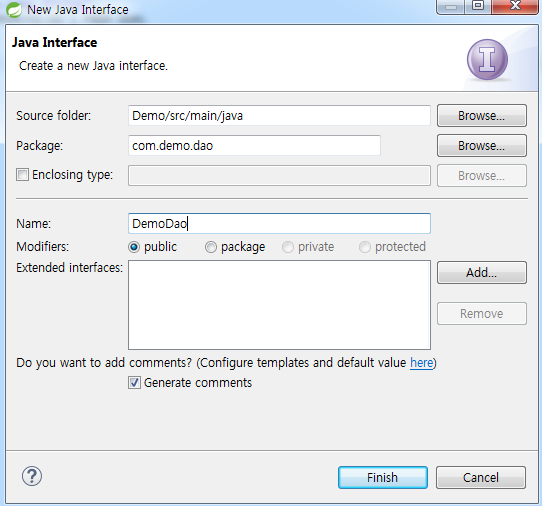The image size is (542, 506).
Task: Click the Remove button
Action: [482, 313]
